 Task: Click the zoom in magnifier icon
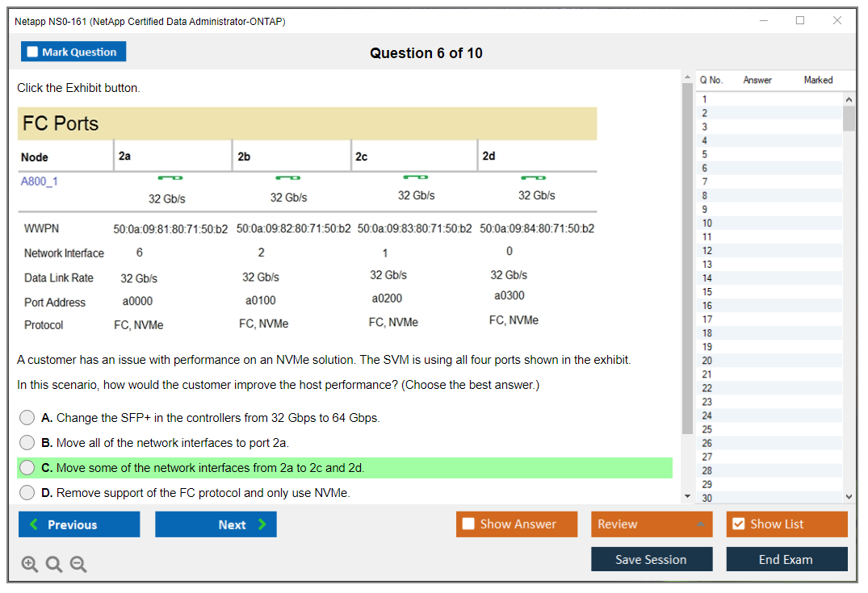tap(30, 565)
